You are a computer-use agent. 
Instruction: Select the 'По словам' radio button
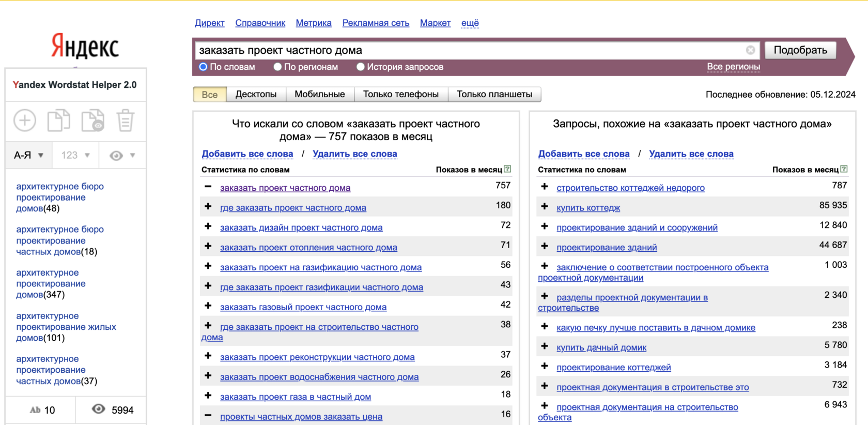tap(203, 67)
